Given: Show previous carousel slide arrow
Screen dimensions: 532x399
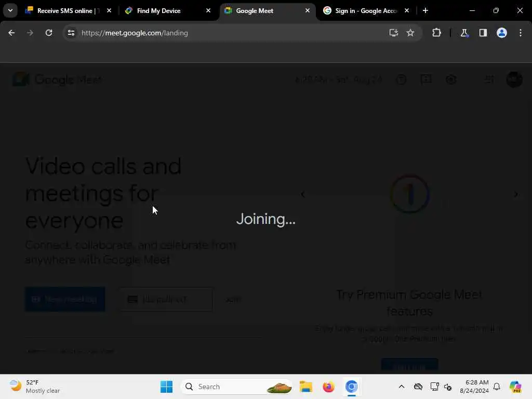Looking at the screenshot, I should pyautogui.click(x=303, y=194).
